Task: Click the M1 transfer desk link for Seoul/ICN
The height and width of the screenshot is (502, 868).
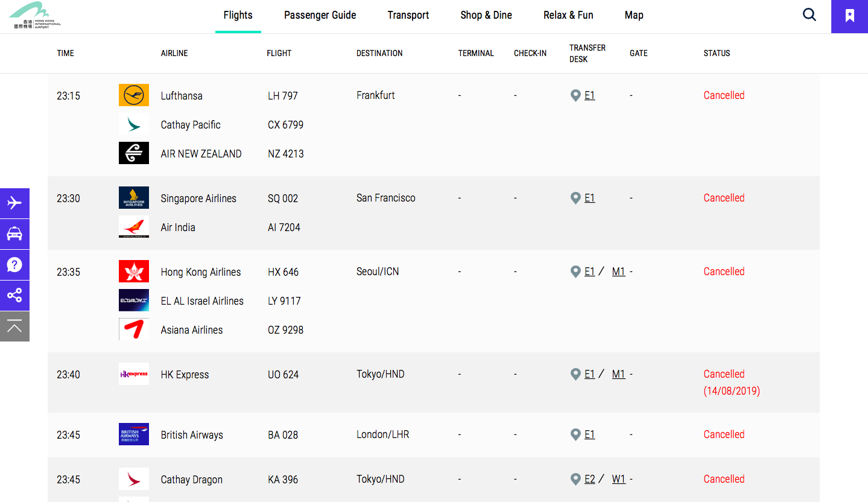Action: 618,272
